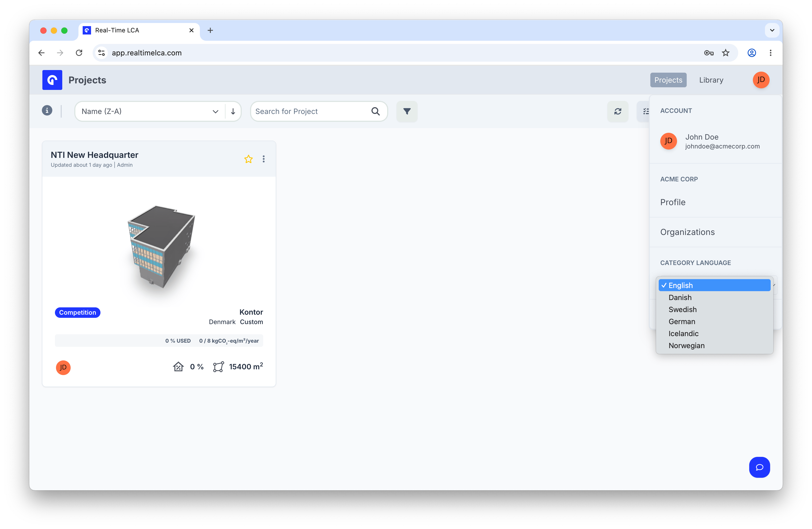Open a new browser tab
The width and height of the screenshot is (812, 529).
click(x=210, y=30)
